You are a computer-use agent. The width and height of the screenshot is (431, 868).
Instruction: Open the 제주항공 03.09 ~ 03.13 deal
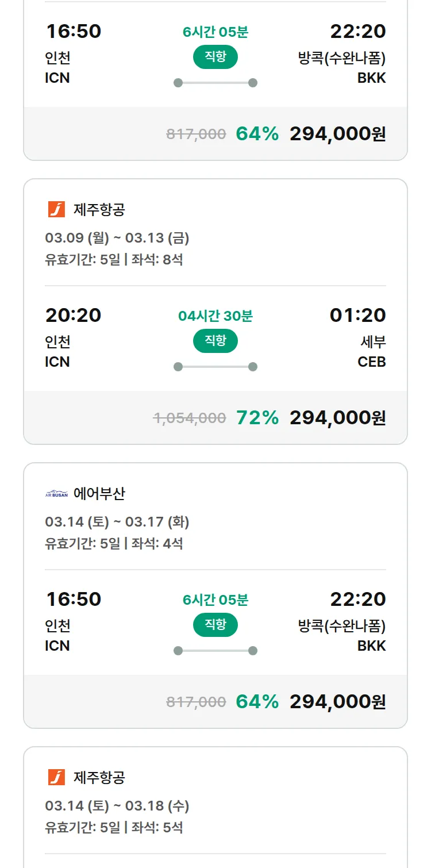tap(117, 237)
